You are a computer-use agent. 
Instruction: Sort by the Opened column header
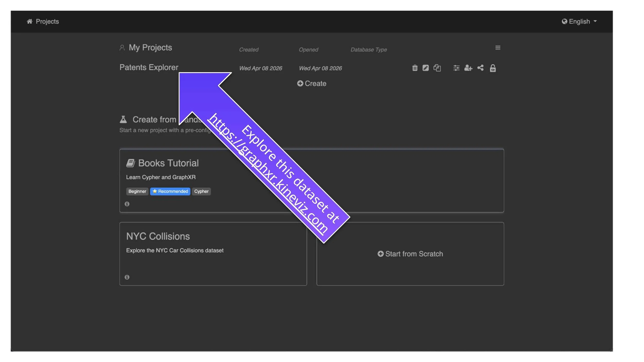tap(308, 50)
